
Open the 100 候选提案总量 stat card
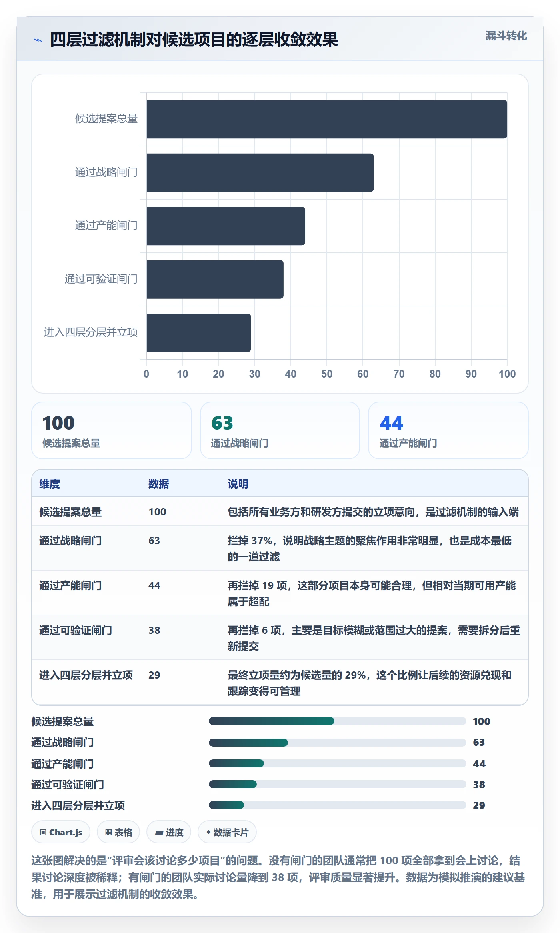(112, 430)
